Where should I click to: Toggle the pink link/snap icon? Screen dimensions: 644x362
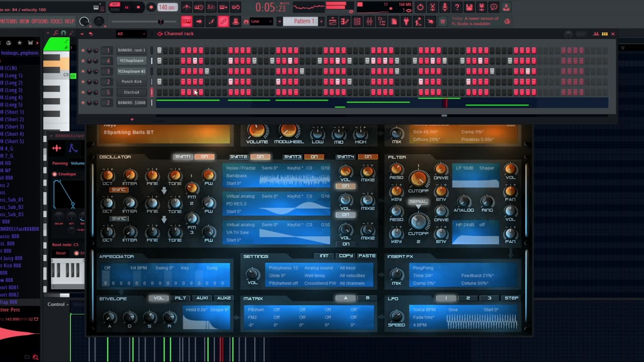click(x=223, y=21)
